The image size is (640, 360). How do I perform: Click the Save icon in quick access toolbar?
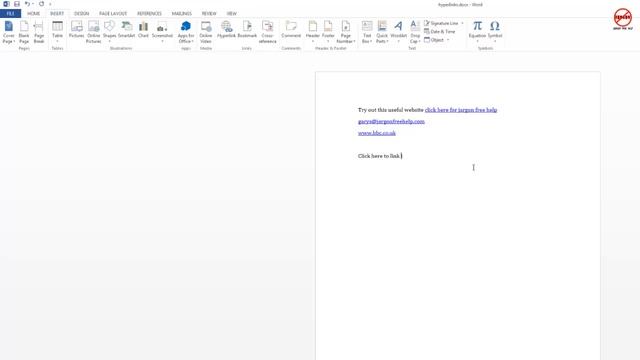tap(17, 4)
